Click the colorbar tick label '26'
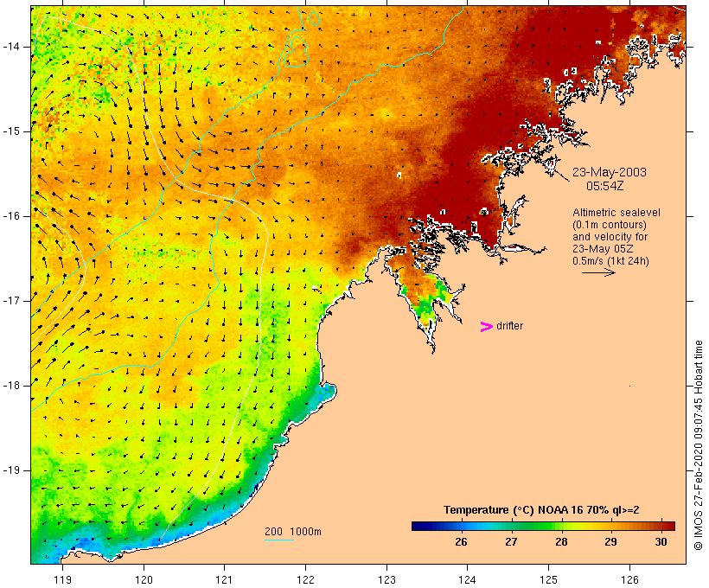Viewport: 709px width, 588px height. (461, 542)
